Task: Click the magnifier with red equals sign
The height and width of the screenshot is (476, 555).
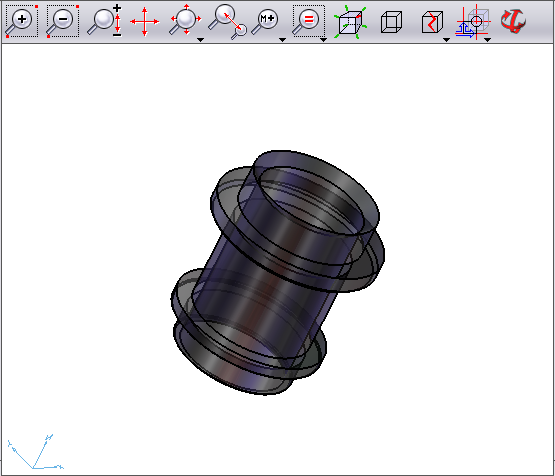Action: [x=308, y=21]
